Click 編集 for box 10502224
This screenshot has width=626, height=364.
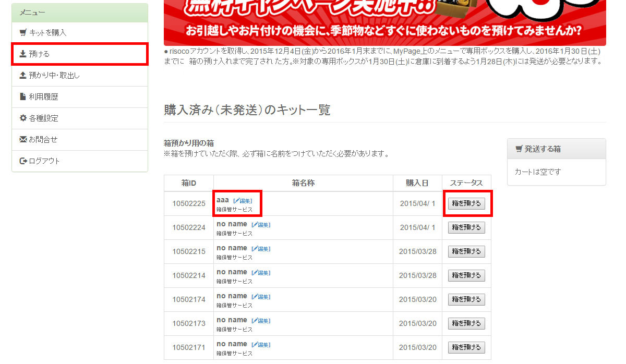[261, 225]
